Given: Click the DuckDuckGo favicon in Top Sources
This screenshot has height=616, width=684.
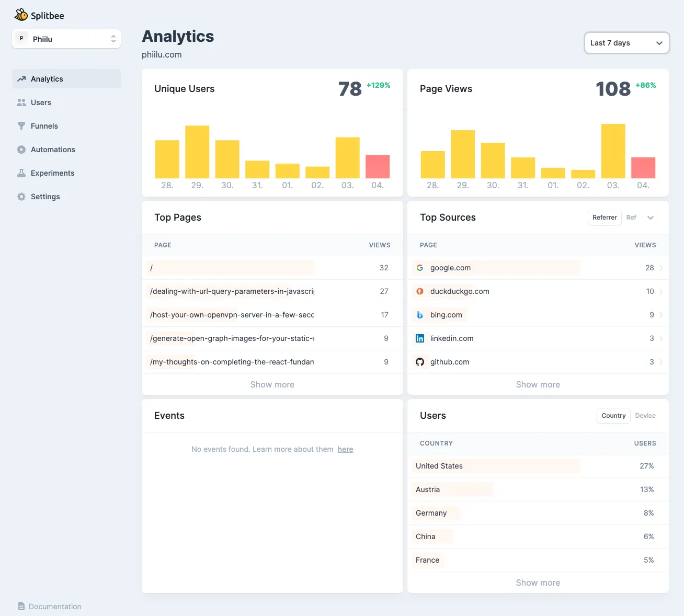Looking at the screenshot, I should pos(420,291).
